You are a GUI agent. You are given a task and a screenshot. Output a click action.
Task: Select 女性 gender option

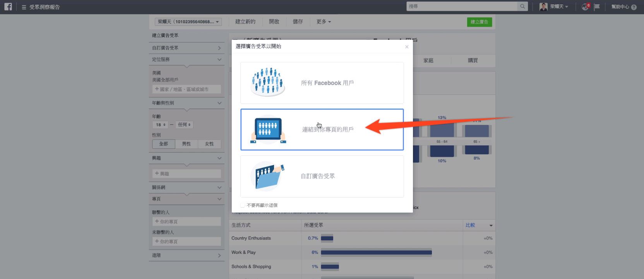click(209, 144)
